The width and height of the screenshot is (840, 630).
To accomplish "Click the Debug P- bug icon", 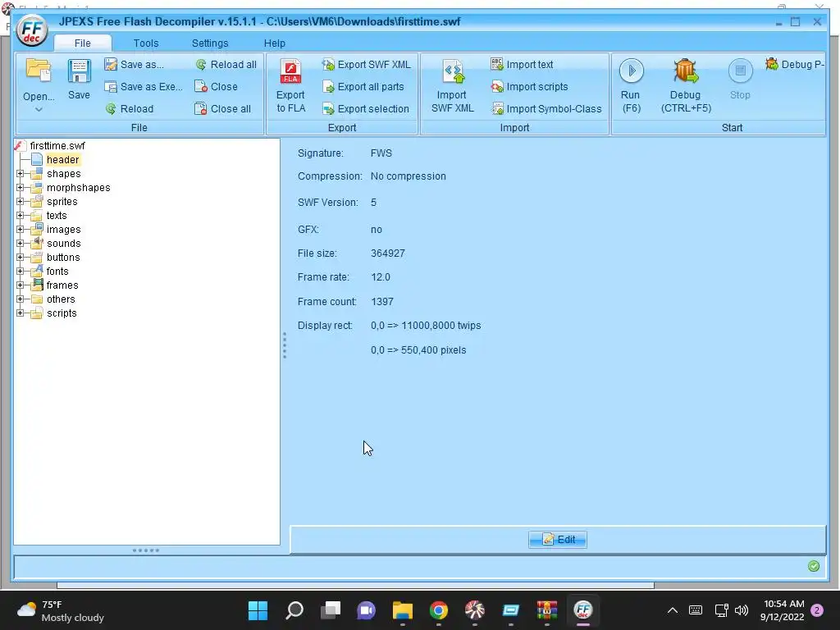I will click(772, 64).
